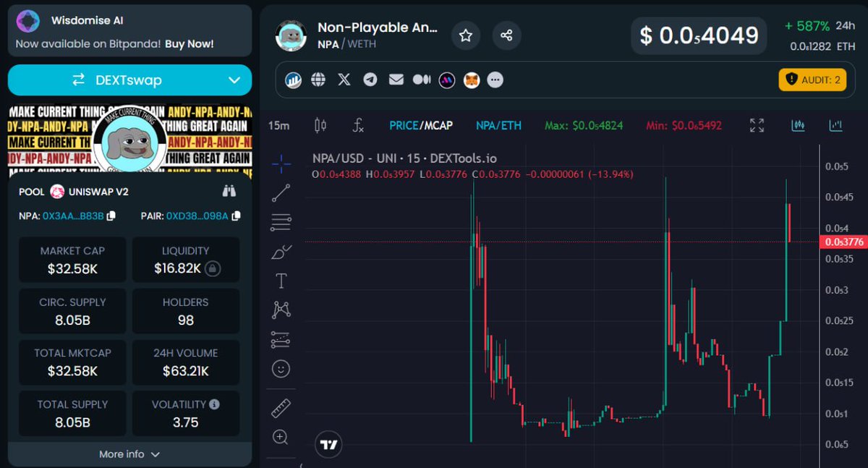Click the $ 0.0₅4049 price display
Viewport: 868px width, 468px height.
coord(699,35)
